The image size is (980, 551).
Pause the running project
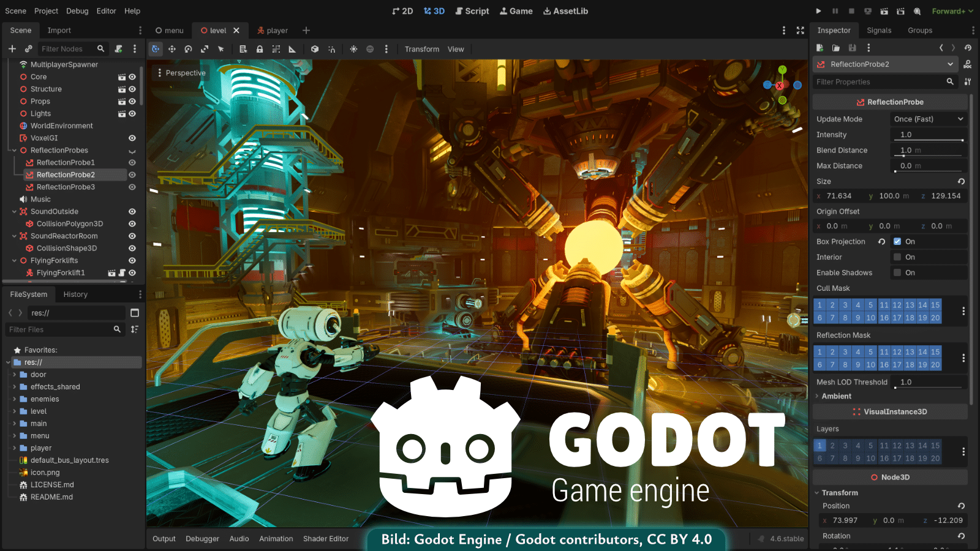835,11
